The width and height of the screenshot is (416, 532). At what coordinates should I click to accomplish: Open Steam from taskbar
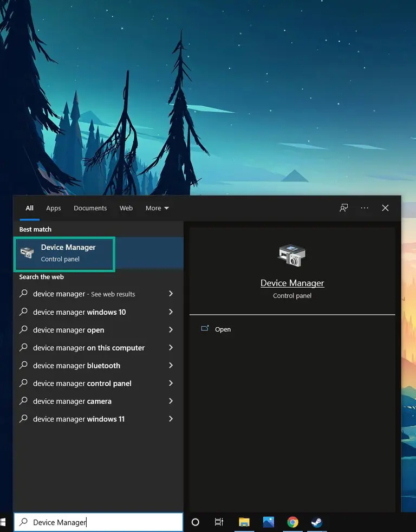pos(317,522)
